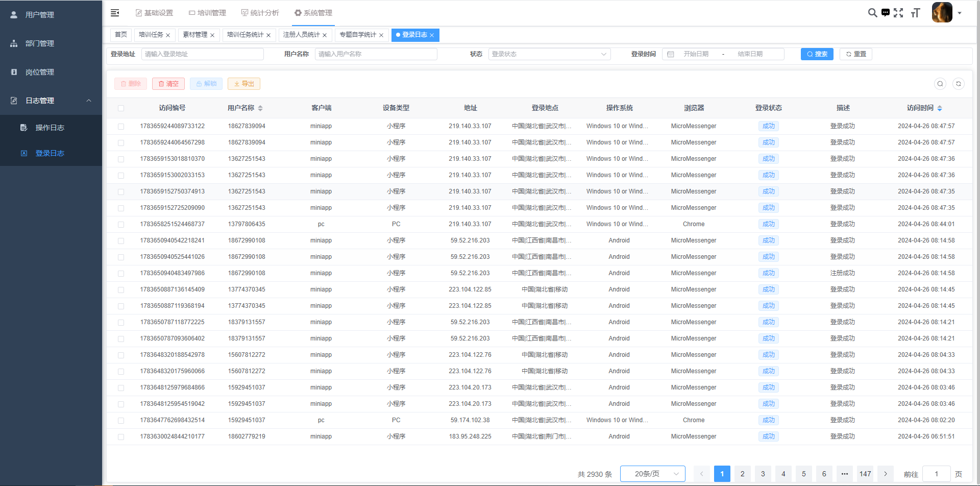
Task: Check the row 1783659153018810370
Action: pyautogui.click(x=121, y=159)
